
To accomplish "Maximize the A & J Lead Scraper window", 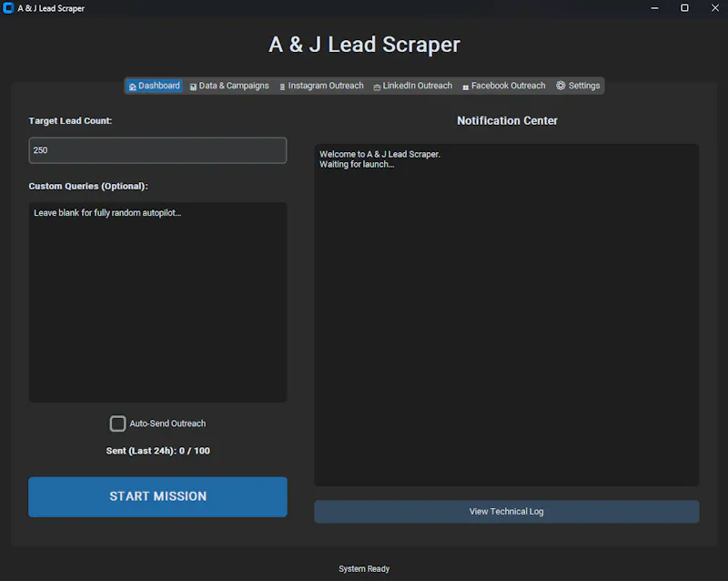I will [684, 8].
